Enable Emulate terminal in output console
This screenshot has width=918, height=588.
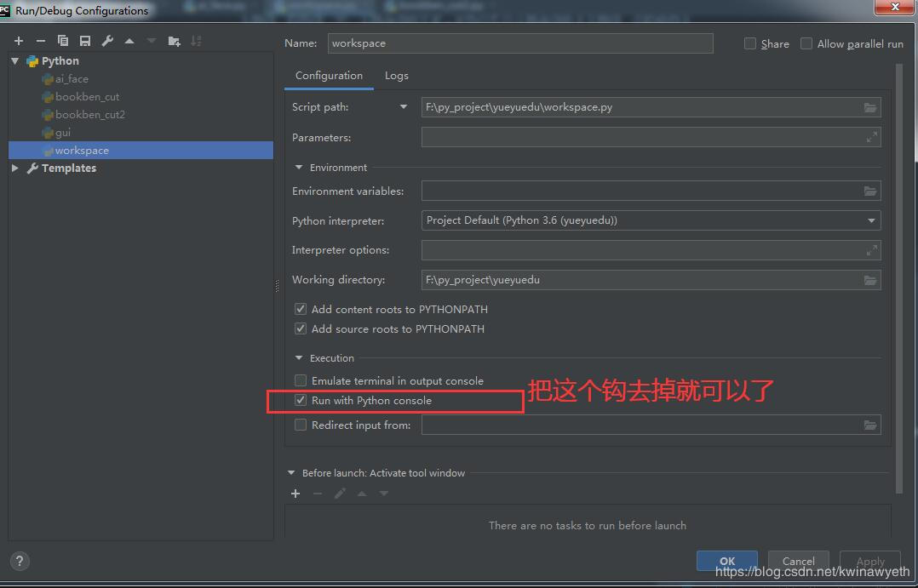tap(301, 381)
